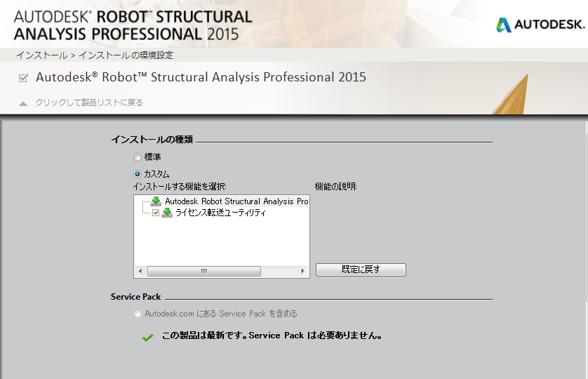Click the feature list horizontal scrollbar thumb

pos(204,271)
